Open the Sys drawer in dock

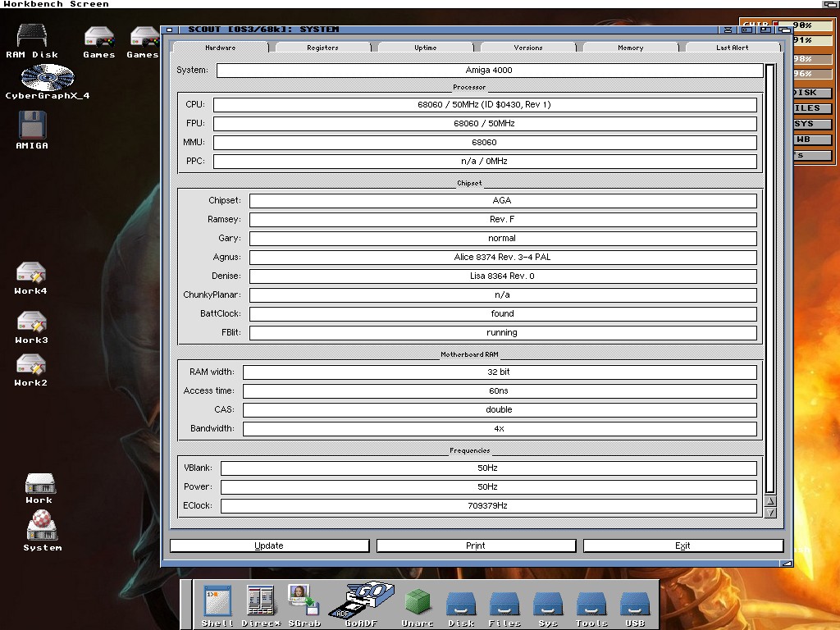click(x=548, y=609)
